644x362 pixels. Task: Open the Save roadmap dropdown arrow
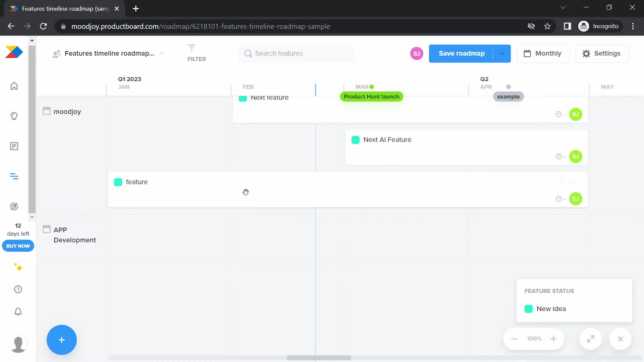point(502,53)
